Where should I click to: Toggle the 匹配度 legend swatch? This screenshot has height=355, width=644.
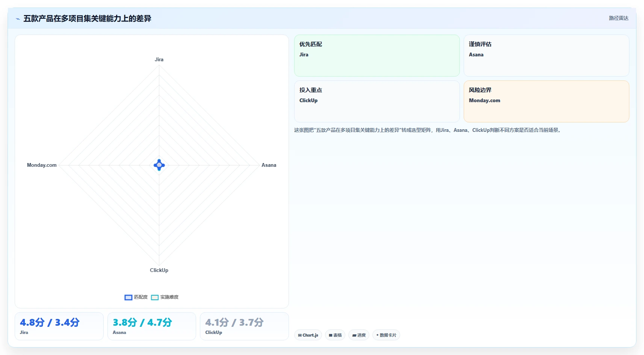coord(128,297)
